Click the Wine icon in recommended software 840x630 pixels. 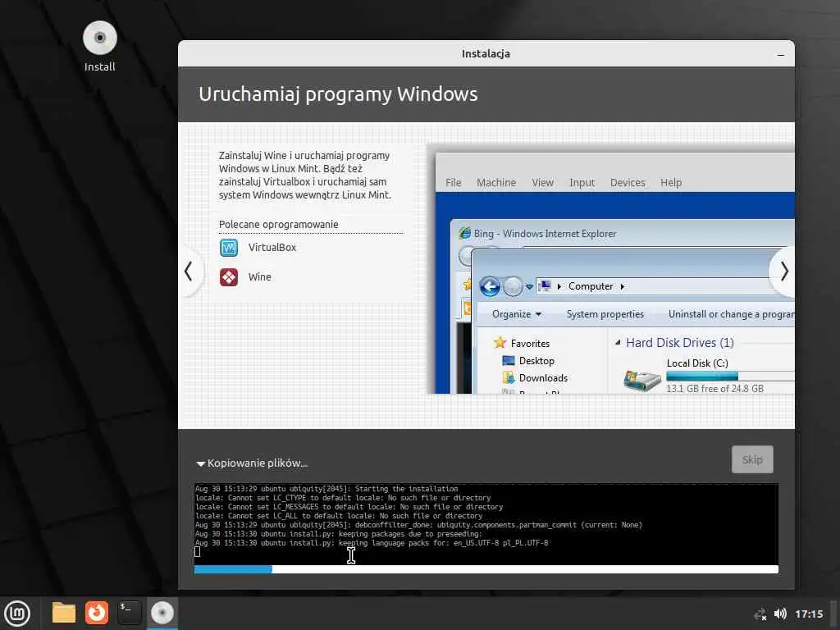coord(229,277)
